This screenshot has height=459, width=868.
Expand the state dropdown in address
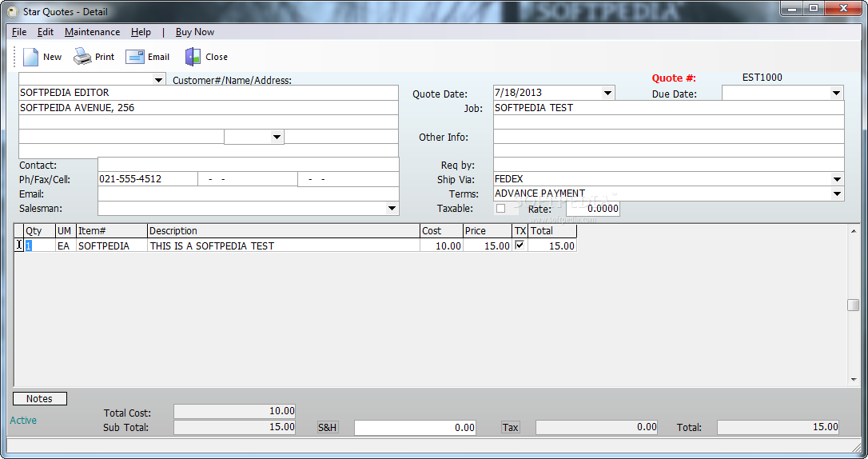[x=277, y=137]
